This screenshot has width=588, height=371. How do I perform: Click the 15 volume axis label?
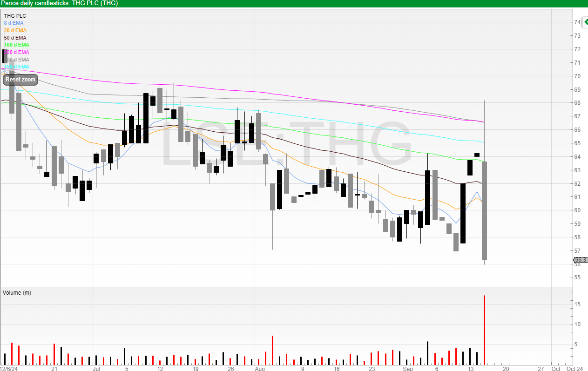click(576, 304)
